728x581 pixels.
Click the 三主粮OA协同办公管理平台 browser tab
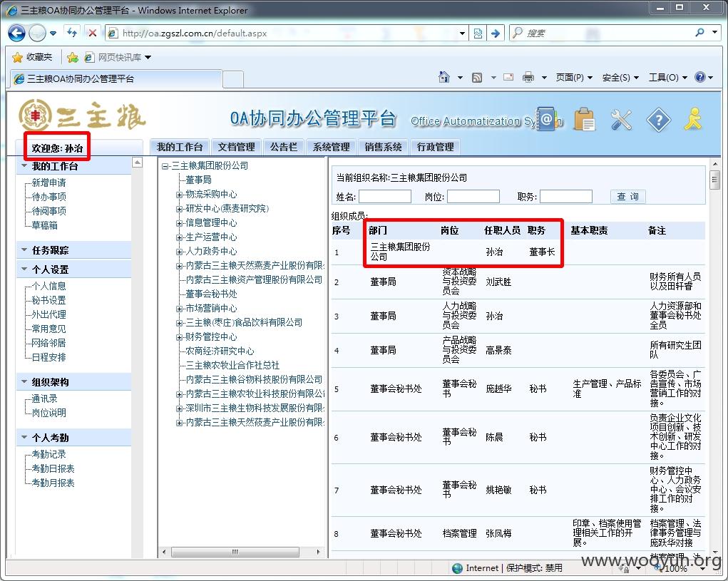pyautogui.click(x=115, y=79)
